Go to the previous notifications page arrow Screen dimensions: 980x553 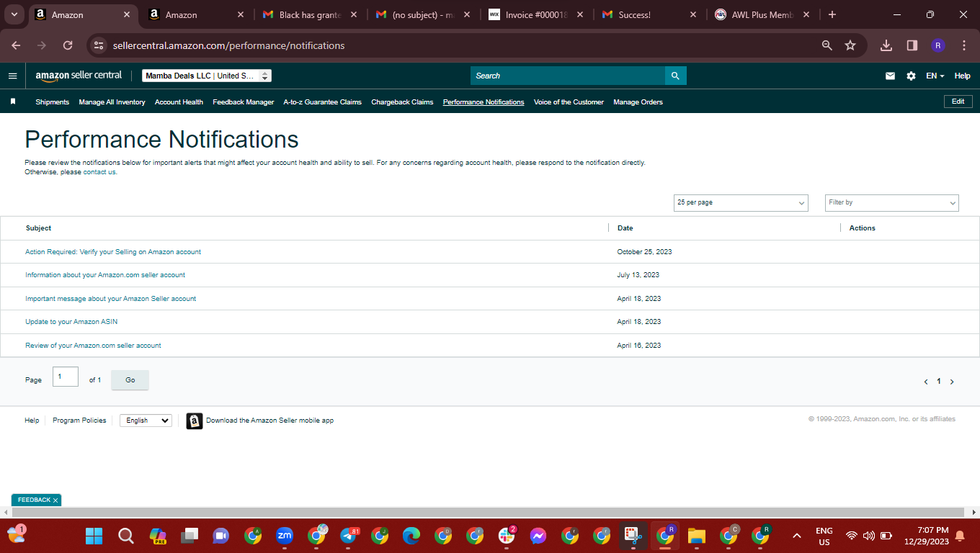pyautogui.click(x=926, y=382)
